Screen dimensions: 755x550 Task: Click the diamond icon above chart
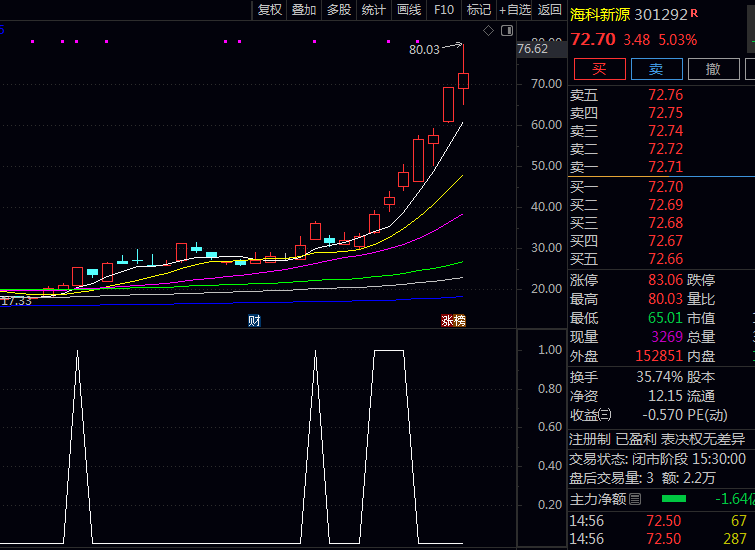(488, 31)
